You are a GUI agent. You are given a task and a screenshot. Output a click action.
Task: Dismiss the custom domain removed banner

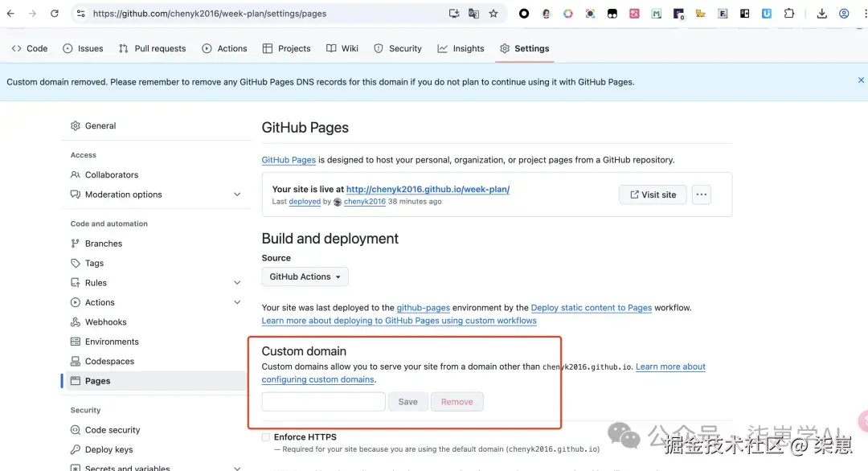click(x=861, y=80)
